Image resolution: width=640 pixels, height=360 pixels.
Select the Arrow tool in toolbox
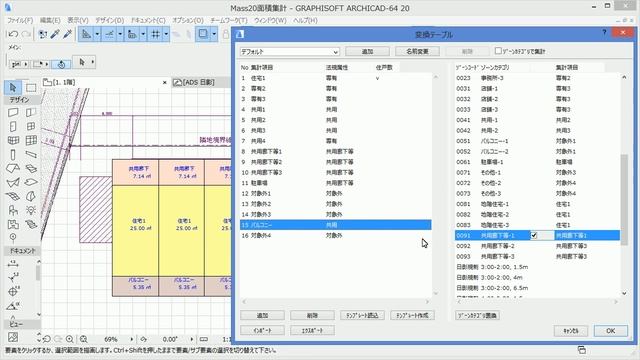13,87
